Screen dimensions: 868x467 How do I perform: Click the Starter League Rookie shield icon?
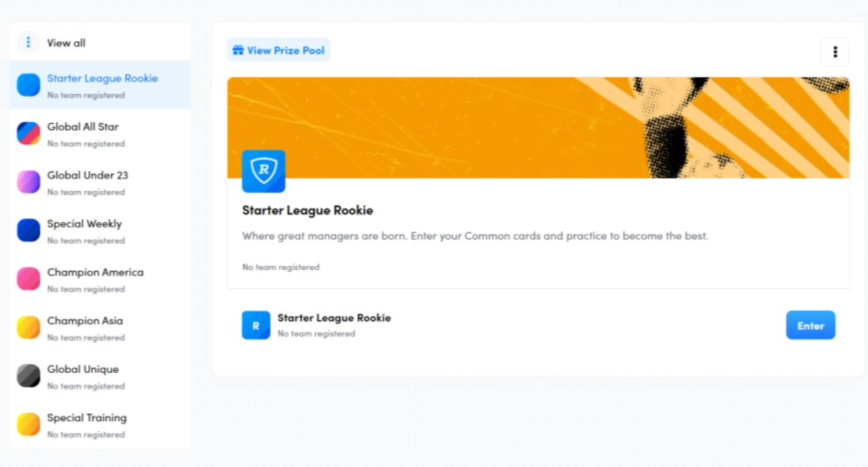(264, 170)
